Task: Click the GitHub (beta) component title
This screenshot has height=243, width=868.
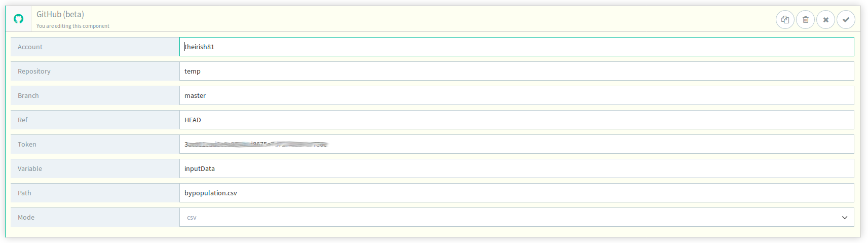Action: tap(60, 14)
